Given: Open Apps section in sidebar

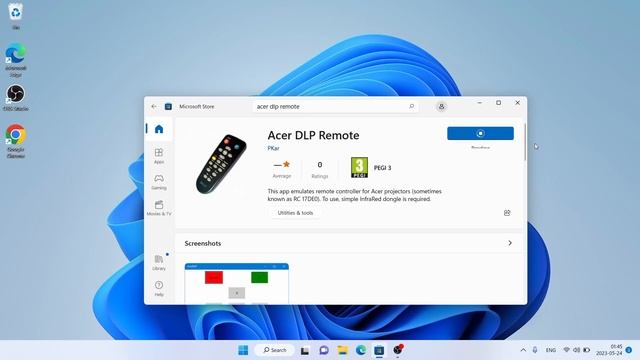Looking at the screenshot, I should (159, 156).
